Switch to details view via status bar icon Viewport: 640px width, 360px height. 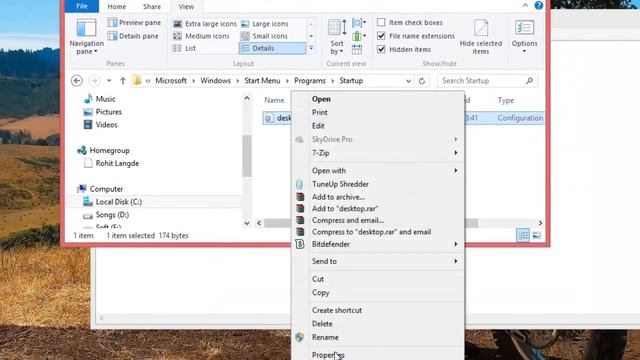coord(523,236)
